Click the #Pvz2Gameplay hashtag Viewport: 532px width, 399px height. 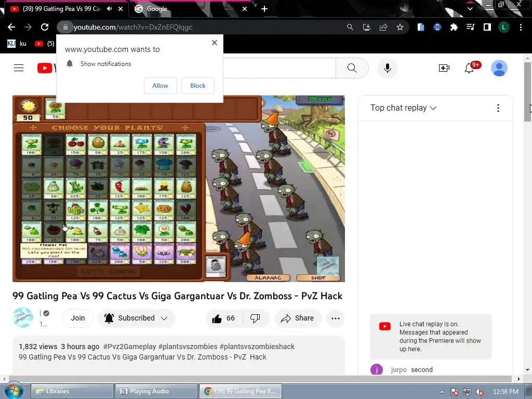[x=129, y=347]
